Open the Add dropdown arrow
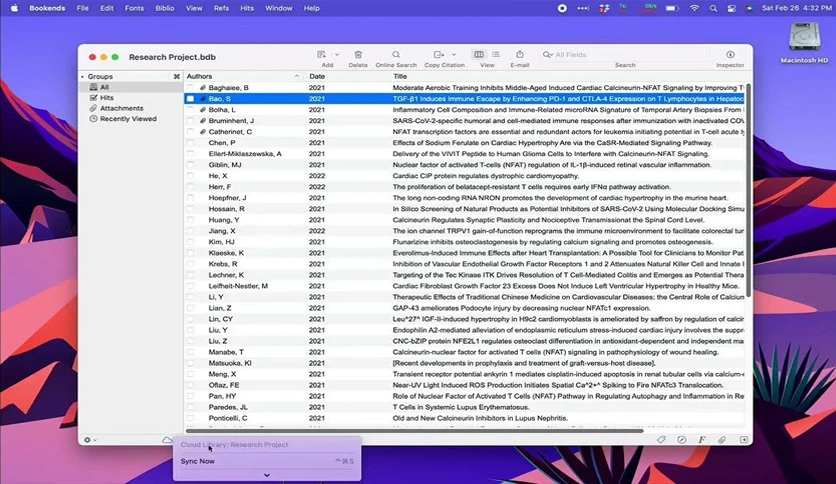The image size is (836, 484). (x=336, y=54)
